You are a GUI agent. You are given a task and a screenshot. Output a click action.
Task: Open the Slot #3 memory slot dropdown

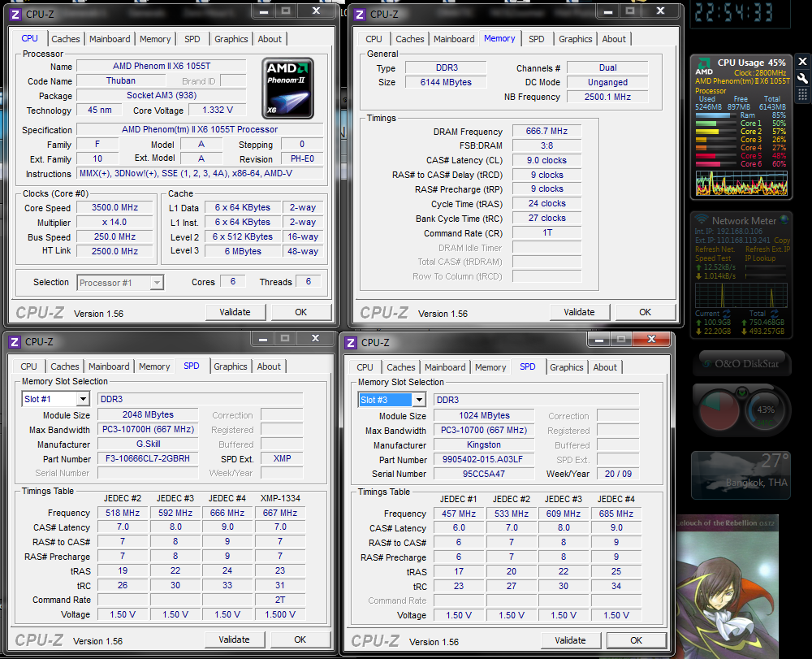(420, 400)
